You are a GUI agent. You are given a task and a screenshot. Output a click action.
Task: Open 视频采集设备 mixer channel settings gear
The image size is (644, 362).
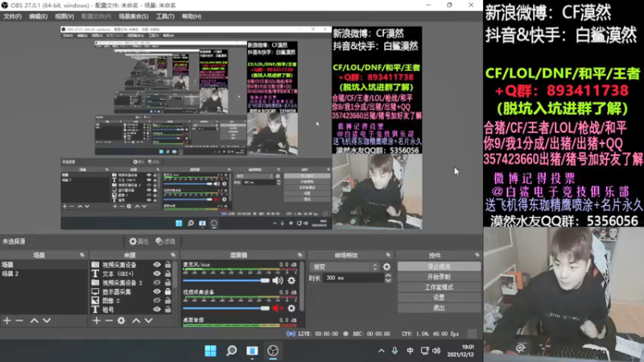coord(291,308)
